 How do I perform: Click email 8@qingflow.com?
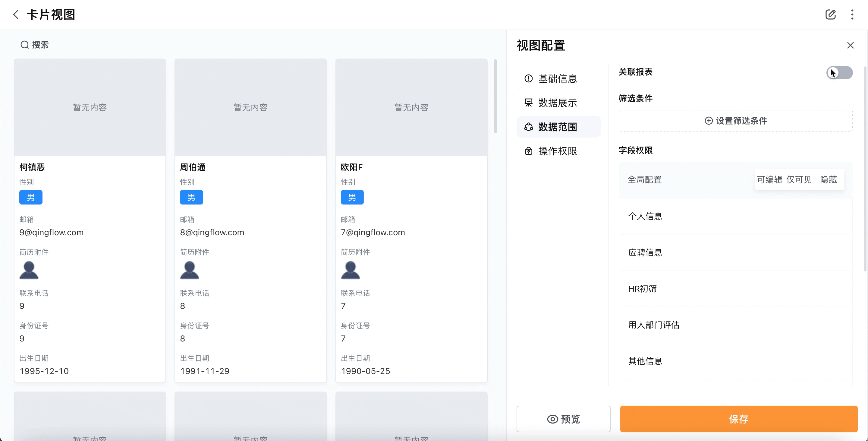point(212,232)
